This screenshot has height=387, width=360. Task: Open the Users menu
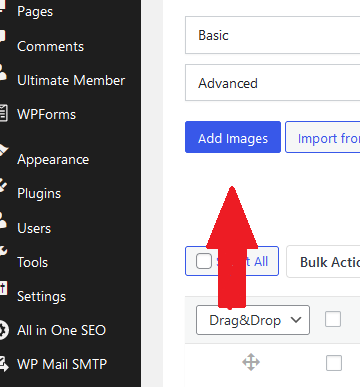click(34, 228)
